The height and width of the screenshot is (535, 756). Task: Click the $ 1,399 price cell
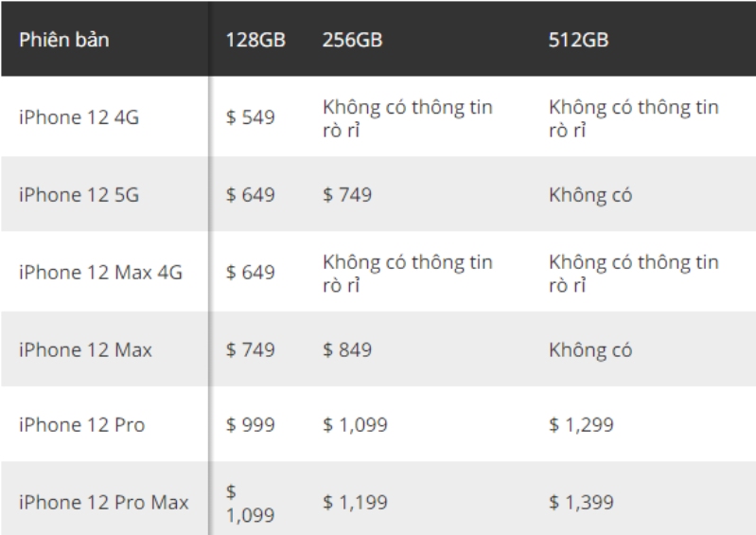(x=581, y=502)
